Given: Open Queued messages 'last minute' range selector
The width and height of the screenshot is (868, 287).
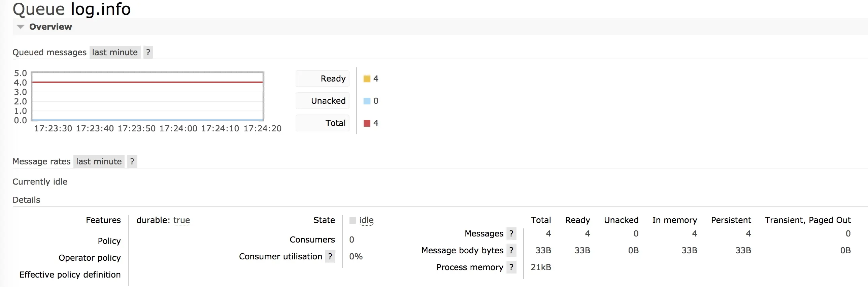Looking at the screenshot, I should [114, 53].
